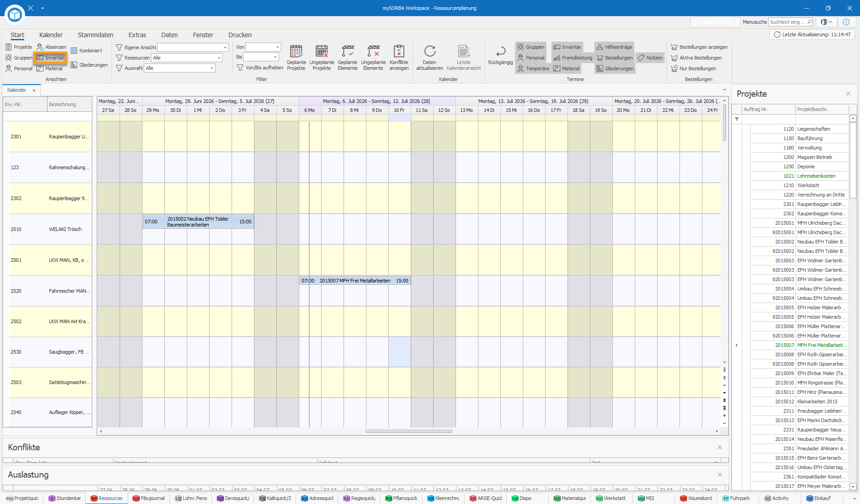Show the Absenzen view

tap(52, 47)
